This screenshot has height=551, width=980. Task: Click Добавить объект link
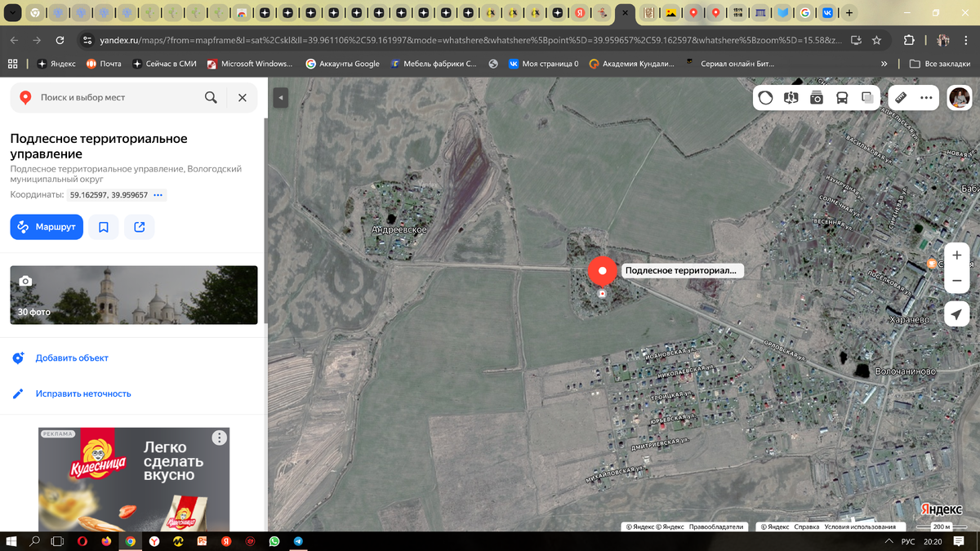click(72, 358)
